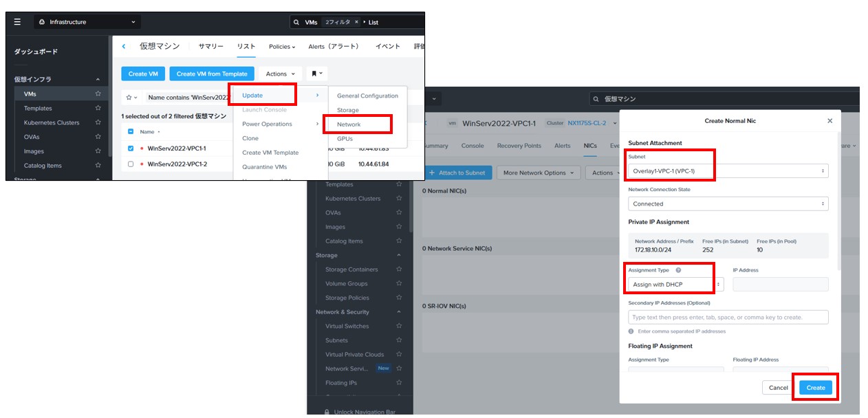The width and height of the screenshot is (868, 418).
Task: Check the WinServ2022-VPC1-2 checkbox
Action: [131, 164]
